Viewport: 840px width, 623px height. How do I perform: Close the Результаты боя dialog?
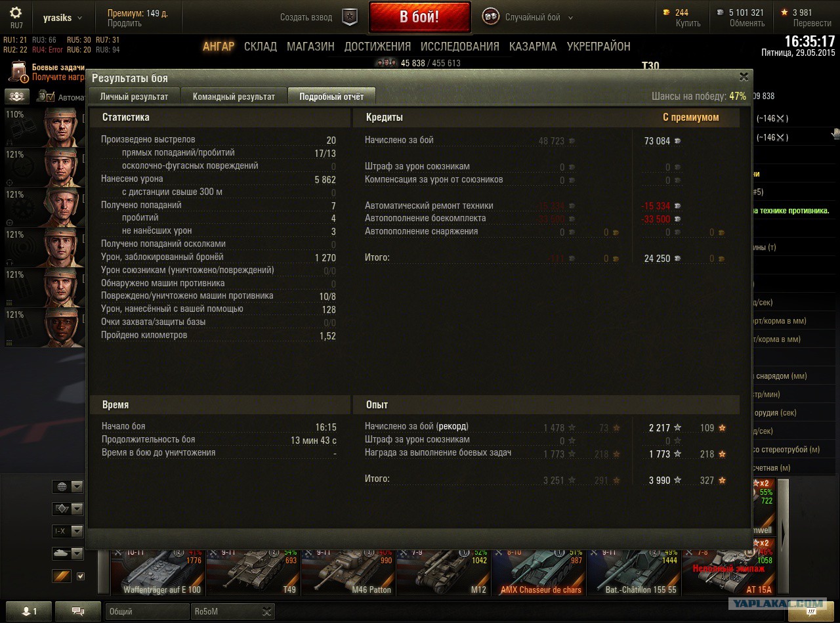(744, 77)
